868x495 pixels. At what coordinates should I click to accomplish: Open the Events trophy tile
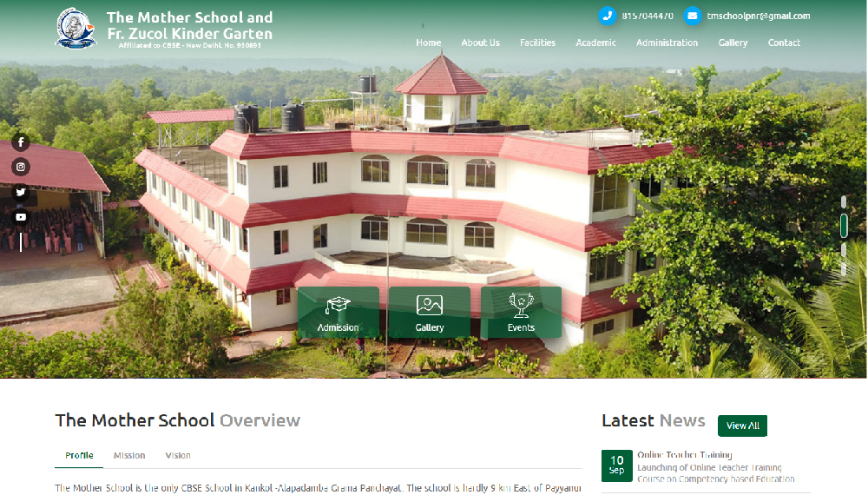[521, 313]
